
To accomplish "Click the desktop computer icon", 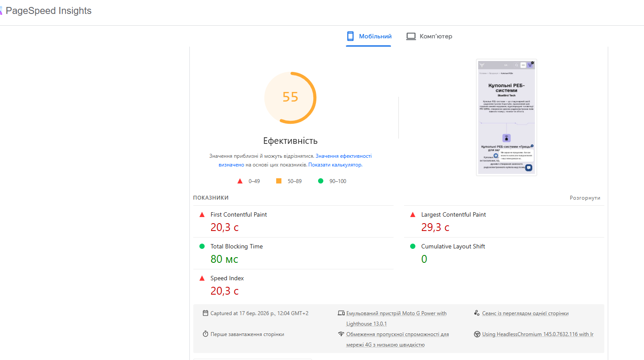I will pyautogui.click(x=411, y=36).
